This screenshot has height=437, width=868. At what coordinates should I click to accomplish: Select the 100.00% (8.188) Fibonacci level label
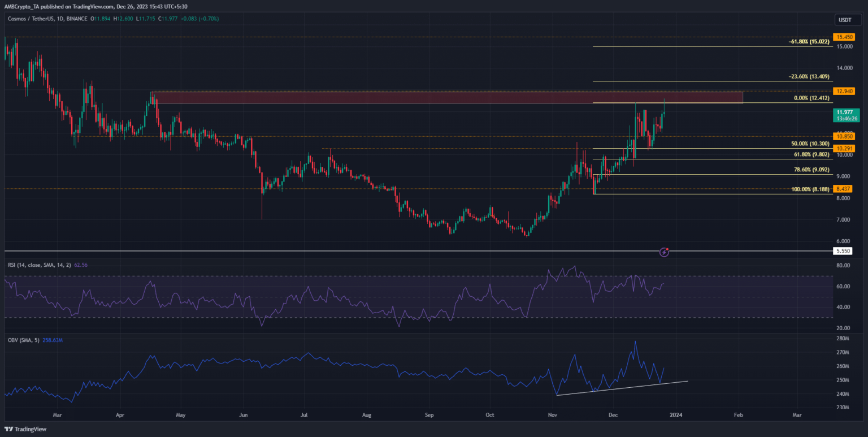pos(810,189)
